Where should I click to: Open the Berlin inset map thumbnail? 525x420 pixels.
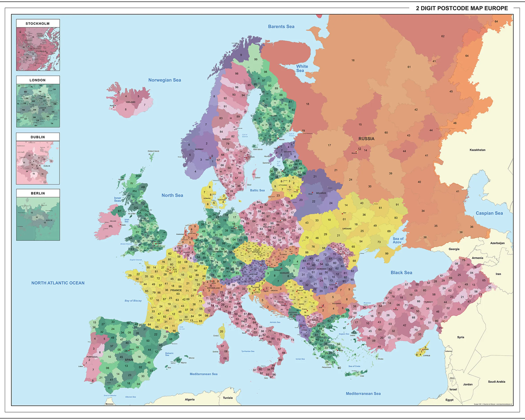pyautogui.click(x=38, y=219)
